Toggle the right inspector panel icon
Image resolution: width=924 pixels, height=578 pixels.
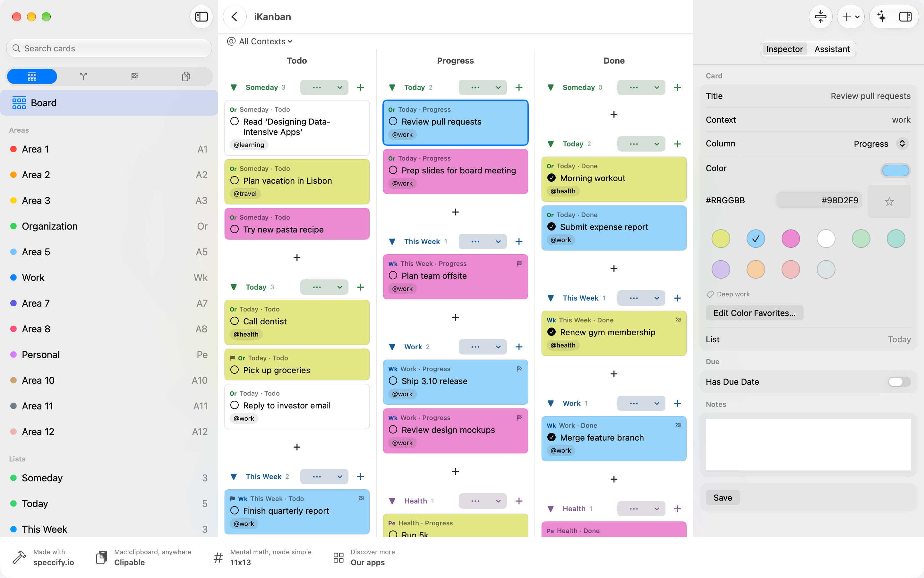905,17
